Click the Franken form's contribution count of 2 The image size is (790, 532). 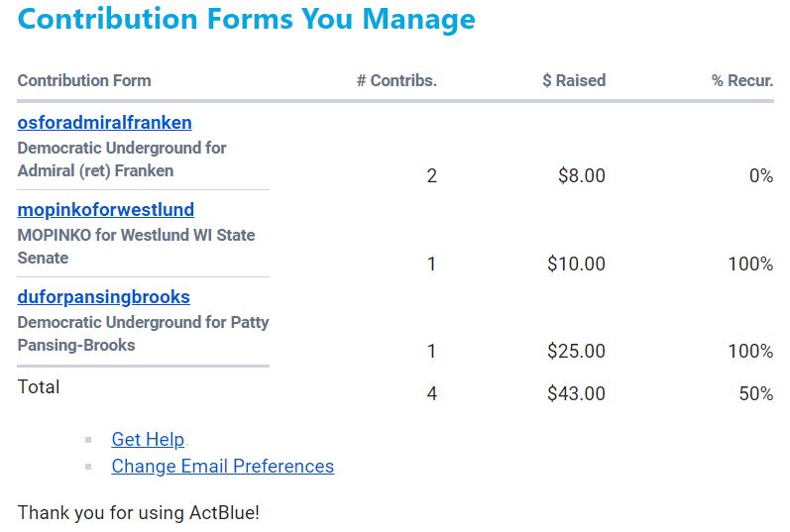(x=431, y=176)
